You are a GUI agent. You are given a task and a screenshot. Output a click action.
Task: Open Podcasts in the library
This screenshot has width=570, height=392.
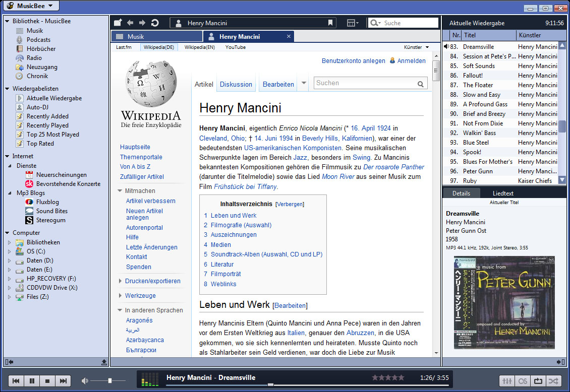pyautogui.click(x=38, y=40)
